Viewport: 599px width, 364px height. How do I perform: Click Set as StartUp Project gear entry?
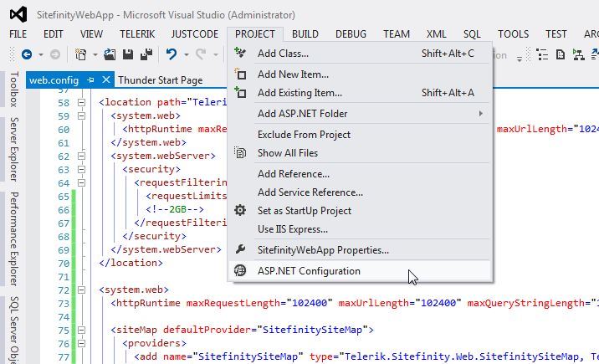click(x=304, y=211)
